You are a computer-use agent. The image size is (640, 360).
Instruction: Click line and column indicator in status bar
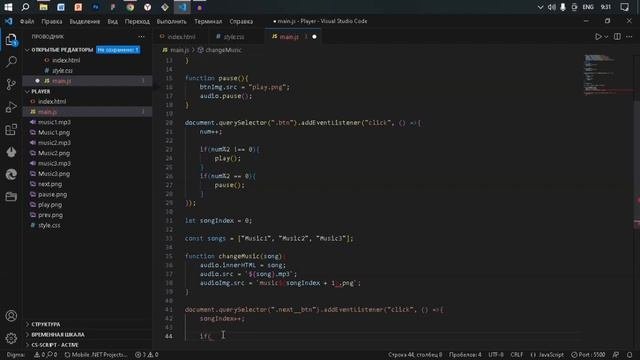(x=415, y=355)
